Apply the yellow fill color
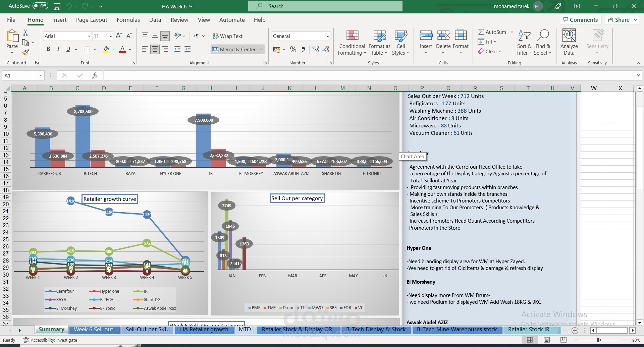 (106, 49)
